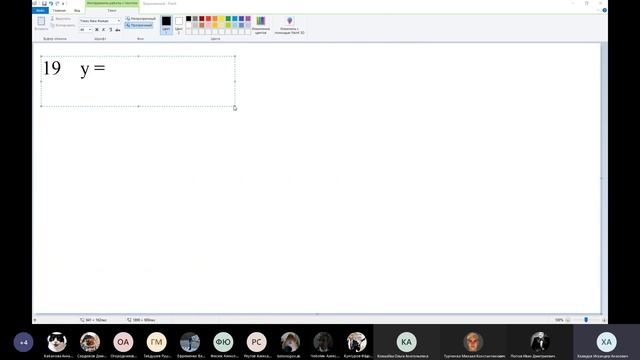This screenshot has width=640, height=360.
Task: Select Прозрачный transparent background option
Action: [x=139, y=25]
